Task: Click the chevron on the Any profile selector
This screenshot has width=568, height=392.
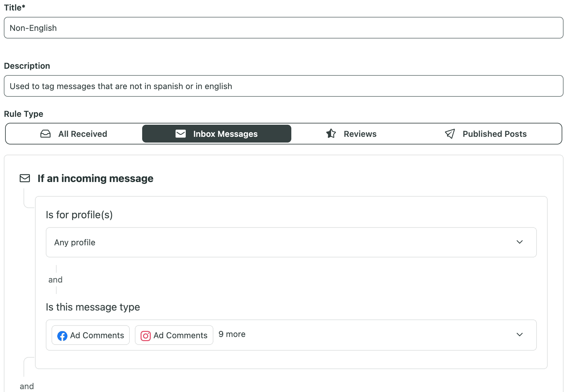Action: 520,242
